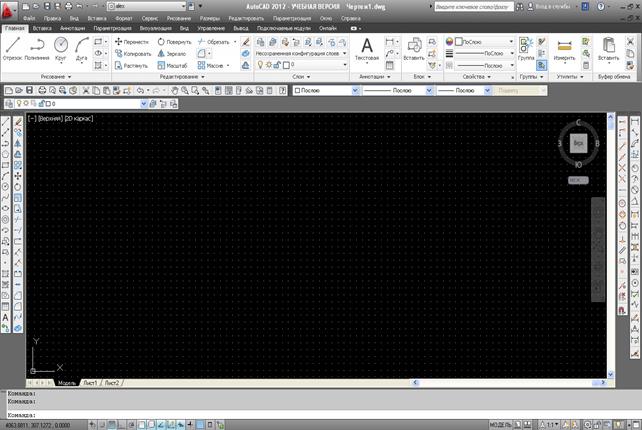The width and height of the screenshot is (642, 430).
Task: Click Fillet icon in Редактирование panel
Action: click(201, 54)
